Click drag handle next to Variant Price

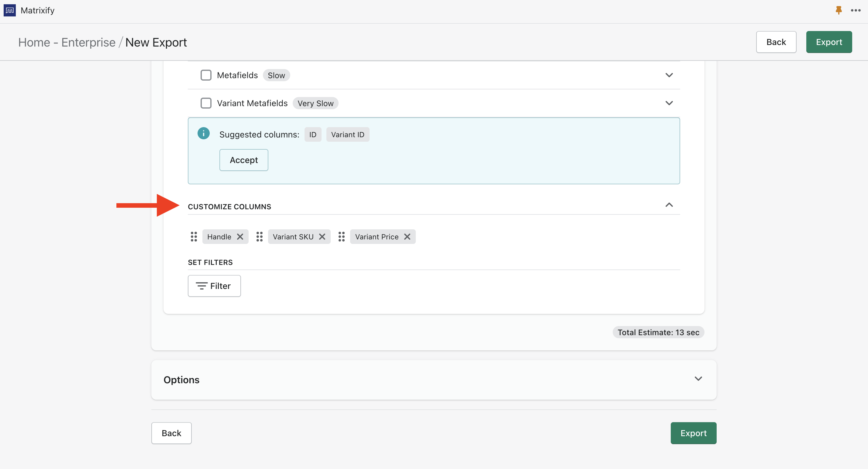(341, 237)
